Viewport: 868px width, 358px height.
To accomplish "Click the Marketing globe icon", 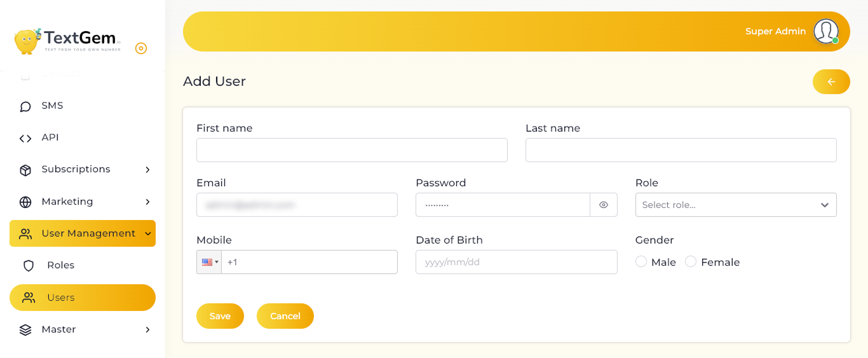I will 25,202.
